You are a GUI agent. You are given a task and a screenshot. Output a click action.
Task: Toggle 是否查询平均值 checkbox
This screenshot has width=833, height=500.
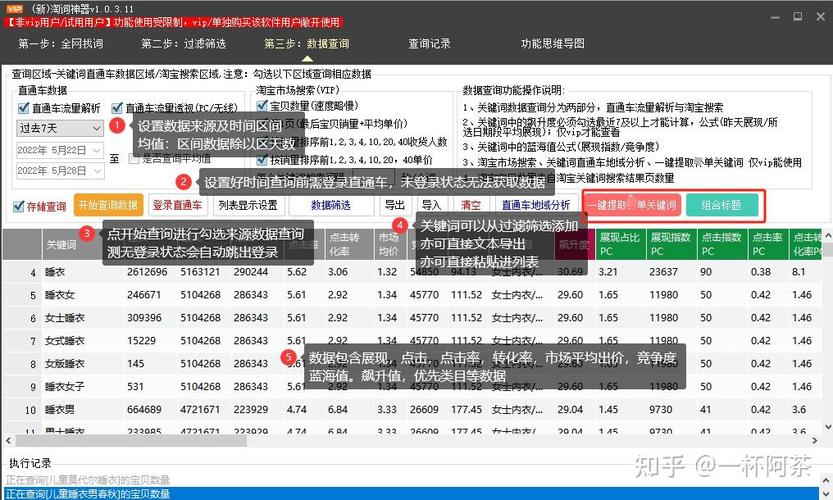tap(134, 158)
